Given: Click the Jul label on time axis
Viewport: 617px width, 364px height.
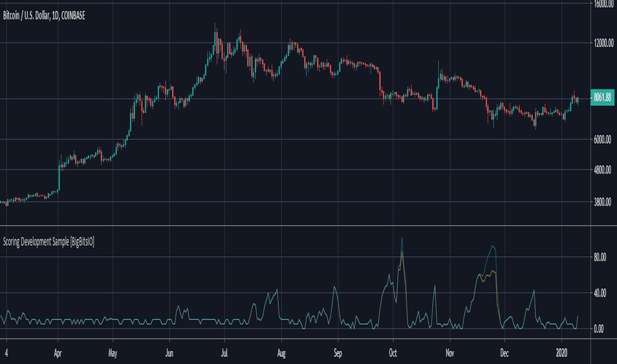Looking at the screenshot, I should (224, 353).
